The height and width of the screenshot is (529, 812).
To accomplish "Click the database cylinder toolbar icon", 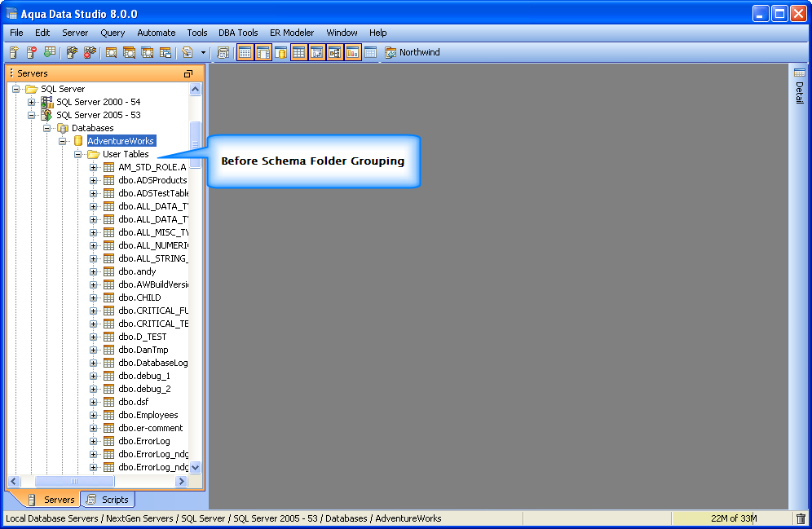I will (x=280, y=52).
